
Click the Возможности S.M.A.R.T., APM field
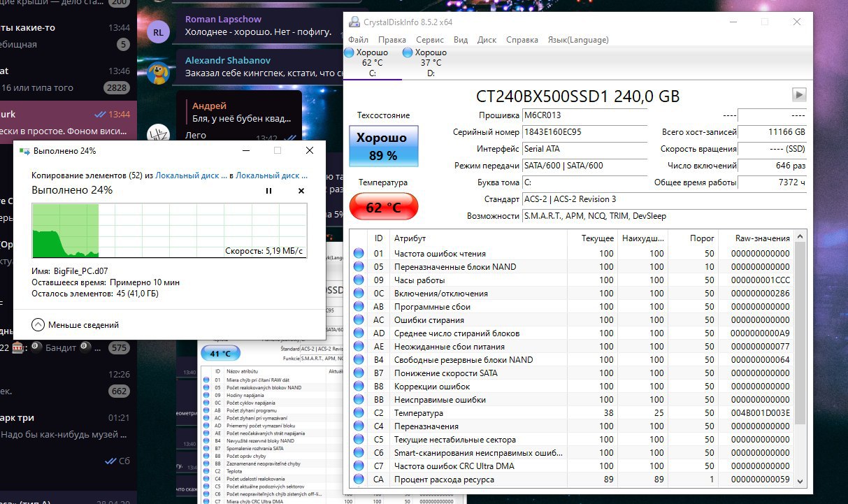pyautogui.click(x=663, y=216)
